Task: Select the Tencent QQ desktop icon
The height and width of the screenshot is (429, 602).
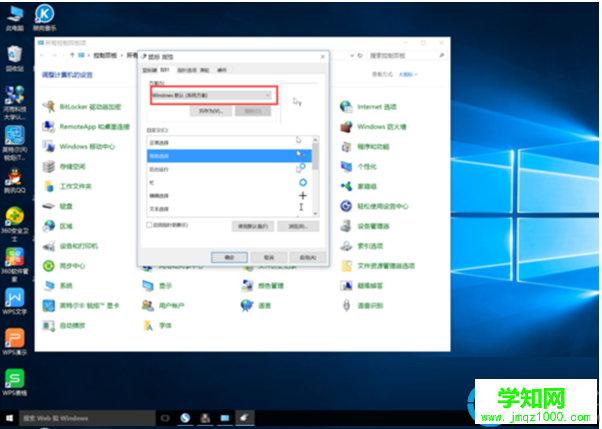Action: [x=15, y=181]
